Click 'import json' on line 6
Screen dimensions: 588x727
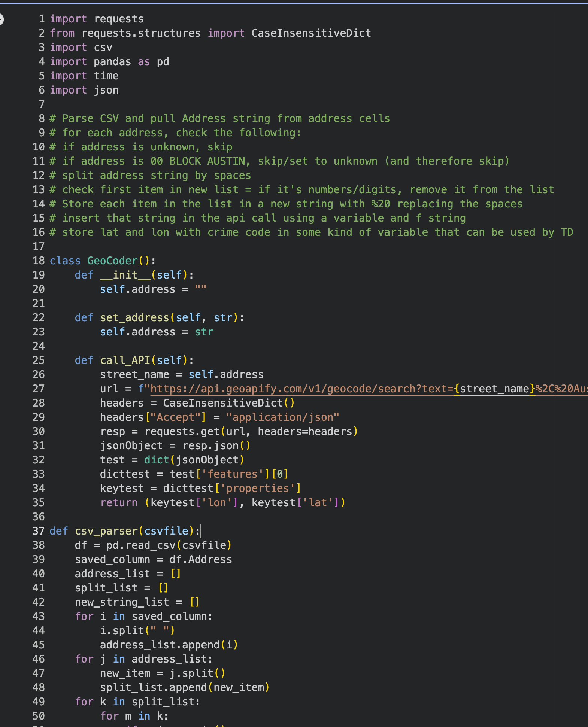coord(84,90)
